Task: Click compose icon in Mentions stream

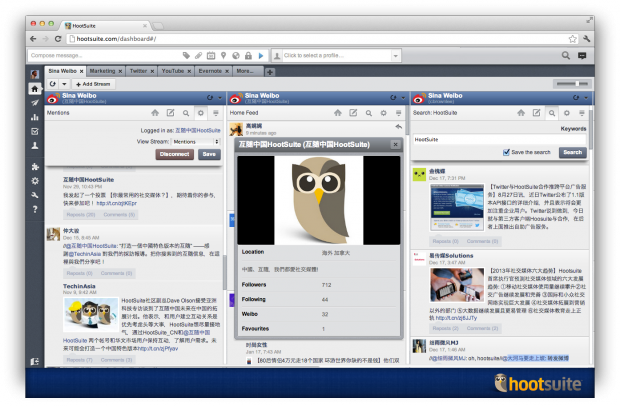Action: pyautogui.click(x=170, y=113)
